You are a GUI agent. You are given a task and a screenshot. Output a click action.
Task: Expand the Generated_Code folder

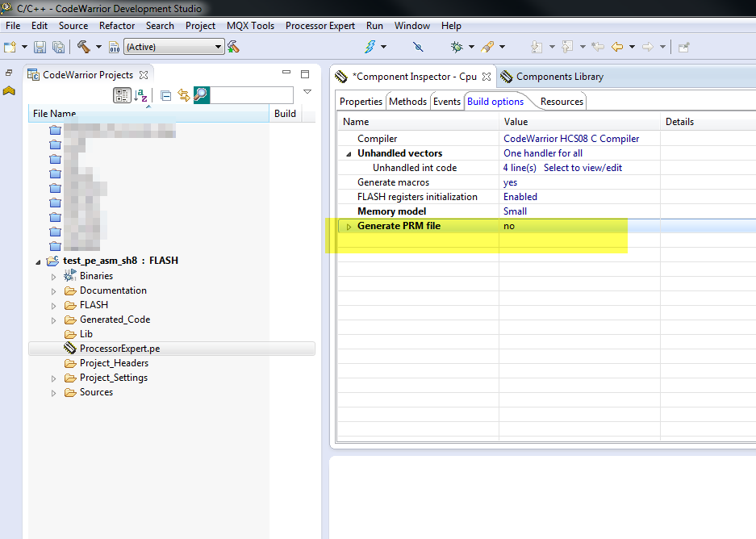point(53,320)
